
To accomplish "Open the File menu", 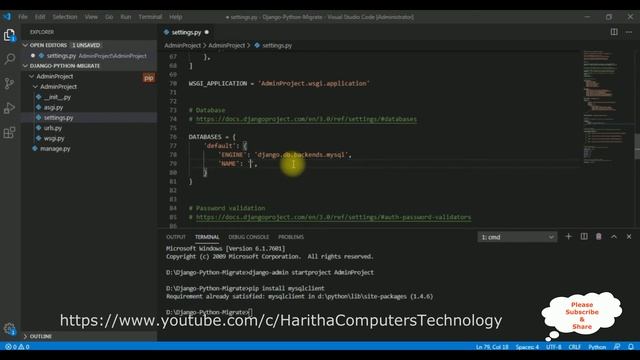I will (23, 17).
